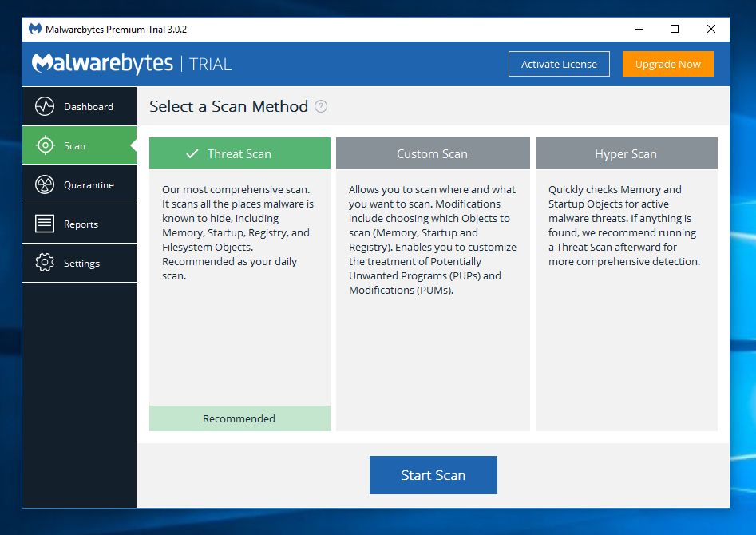Close the Malwarebytes window
Image resolution: width=756 pixels, height=535 pixels.
pyautogui.click(x=710, y=29)
